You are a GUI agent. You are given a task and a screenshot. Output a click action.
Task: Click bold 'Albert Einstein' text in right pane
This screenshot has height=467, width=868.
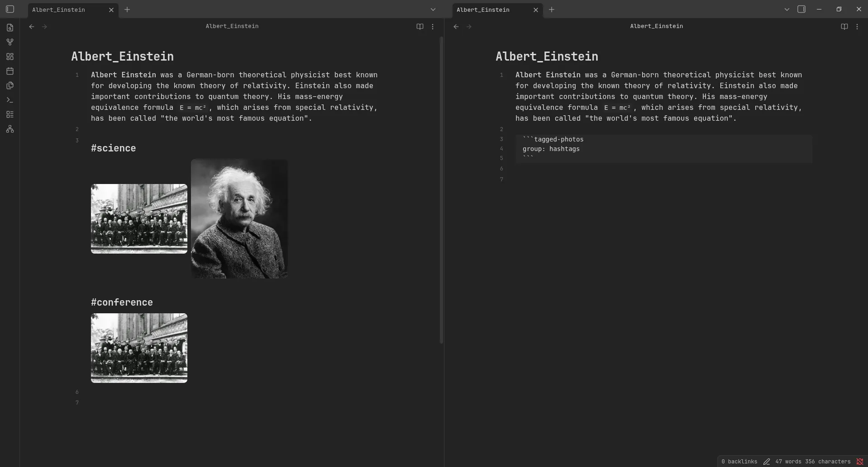point(548,75)
